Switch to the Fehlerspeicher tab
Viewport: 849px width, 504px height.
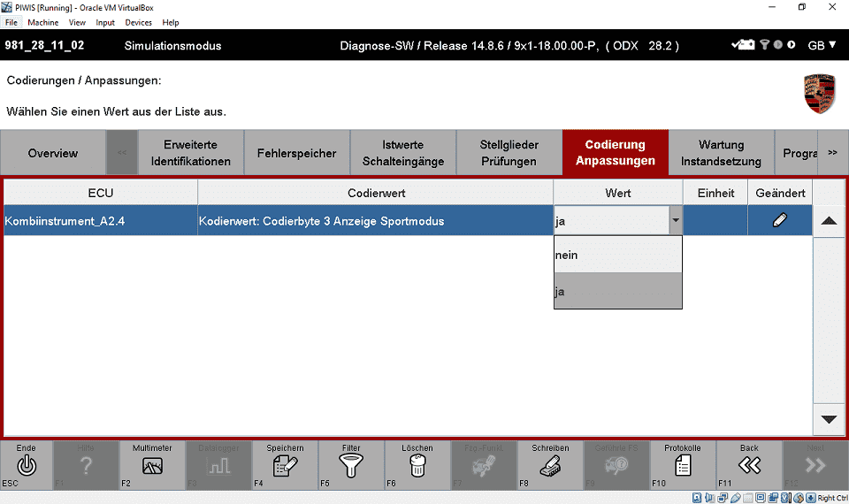pyautogui.click(x=296, y=153)
